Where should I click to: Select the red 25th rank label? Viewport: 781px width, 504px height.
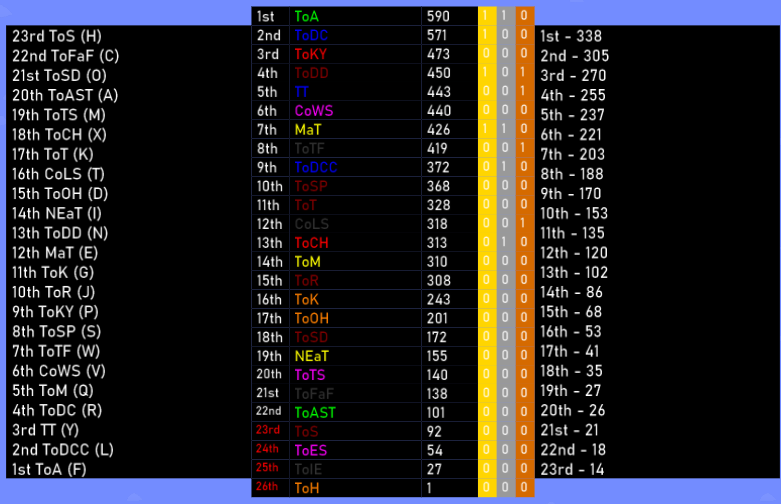[267, 468]
